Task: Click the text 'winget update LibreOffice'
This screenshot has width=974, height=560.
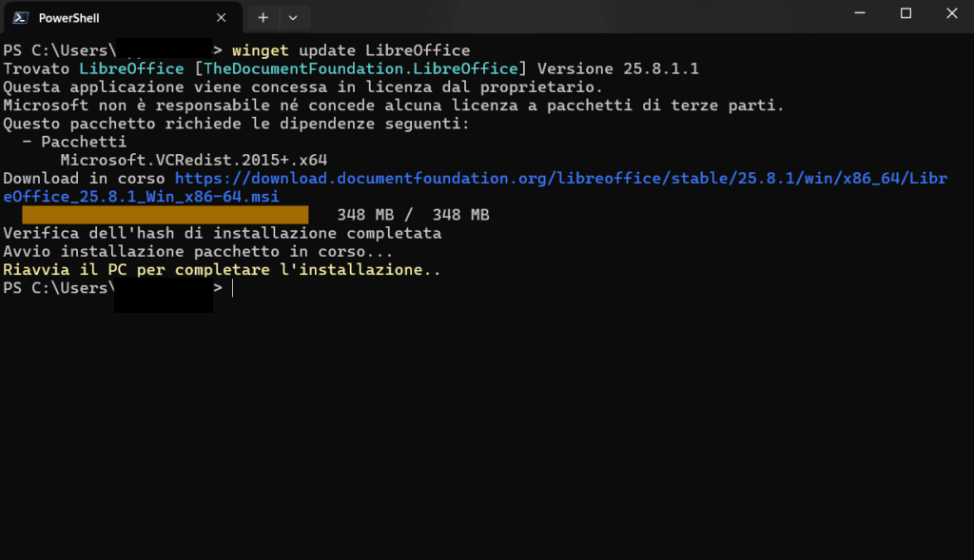Action: point(351,50)
